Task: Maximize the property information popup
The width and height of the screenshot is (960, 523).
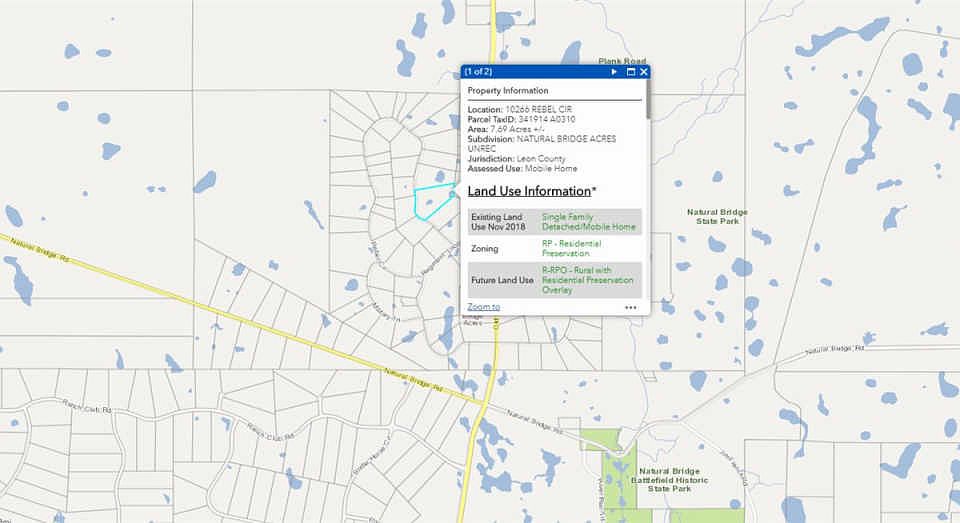Action: (x=631, y=72)
